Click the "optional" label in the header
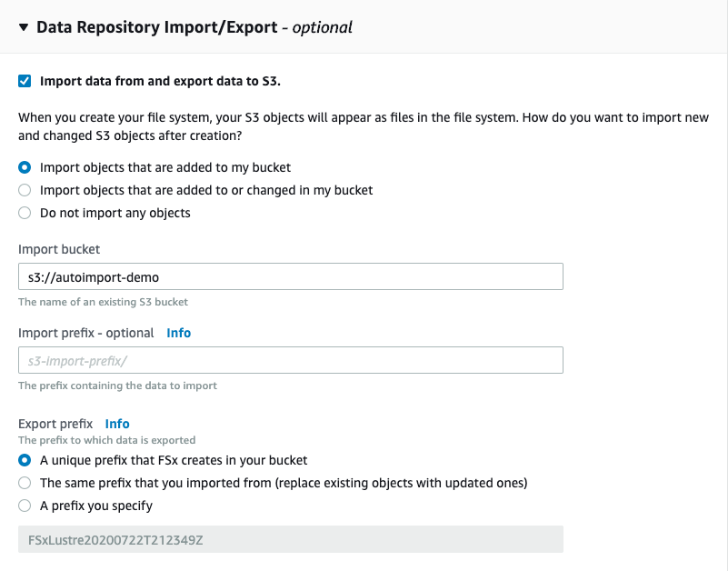Screen dimensions: 728x571 pos(323,27)
